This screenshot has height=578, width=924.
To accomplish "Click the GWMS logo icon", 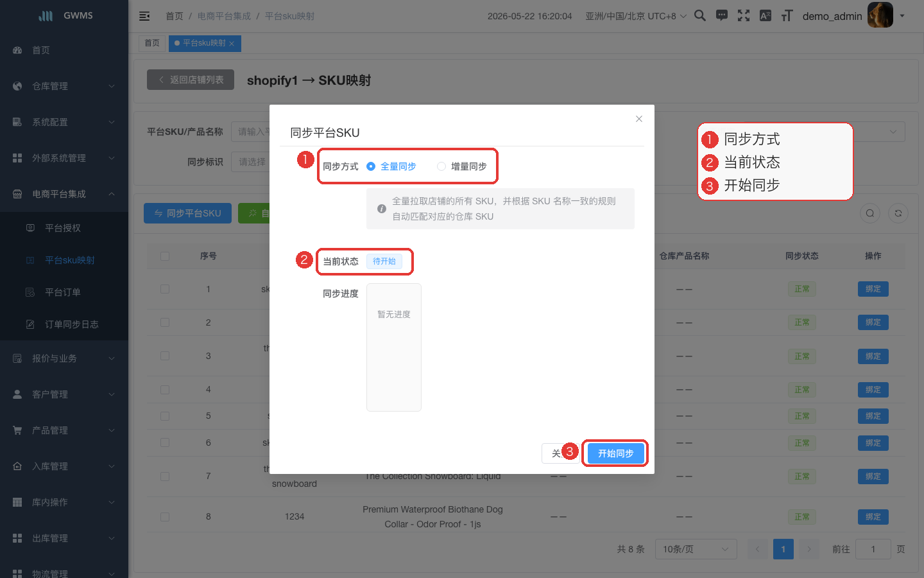I will coord(46,15).
